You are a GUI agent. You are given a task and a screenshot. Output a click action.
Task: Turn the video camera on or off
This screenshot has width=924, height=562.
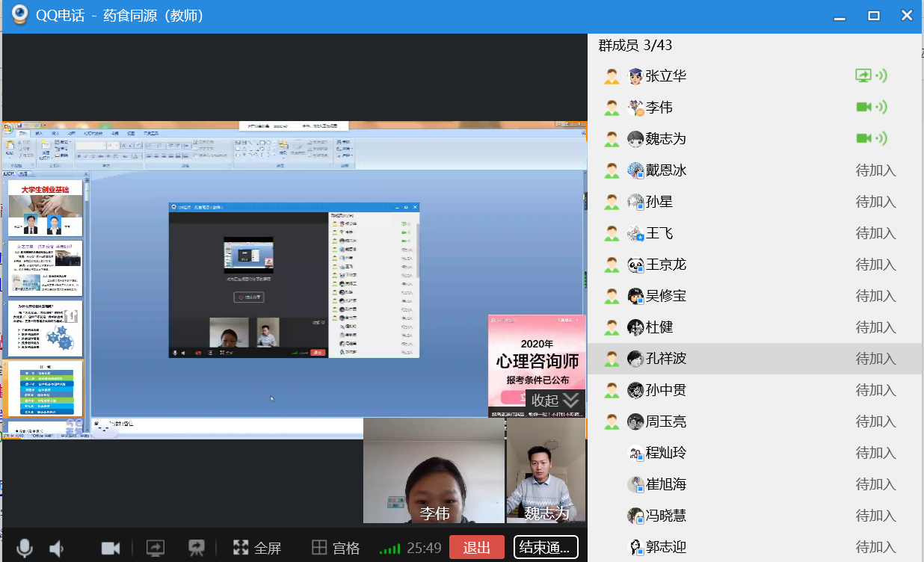pos(111,548)
